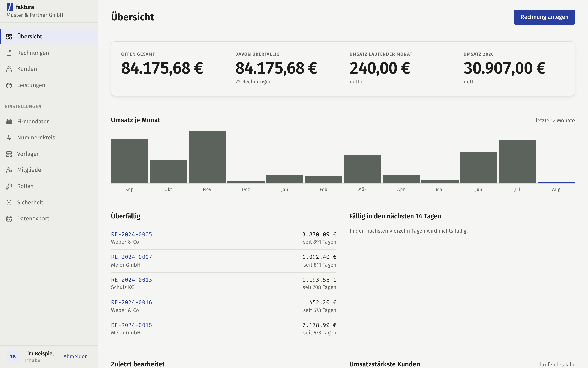Screen dimensions: 588x368
Task: Open invoice RE-2024-0013
Action: point(131,280)
